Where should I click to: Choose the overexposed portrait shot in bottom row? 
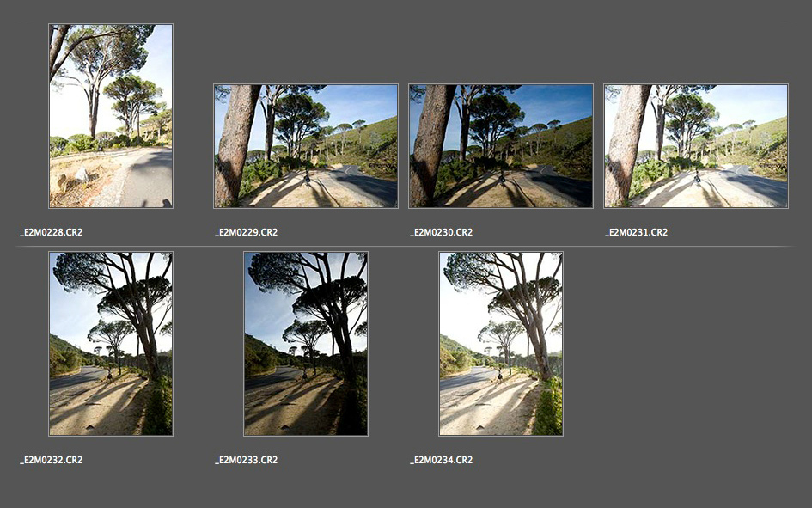click(x=501, y=344)
